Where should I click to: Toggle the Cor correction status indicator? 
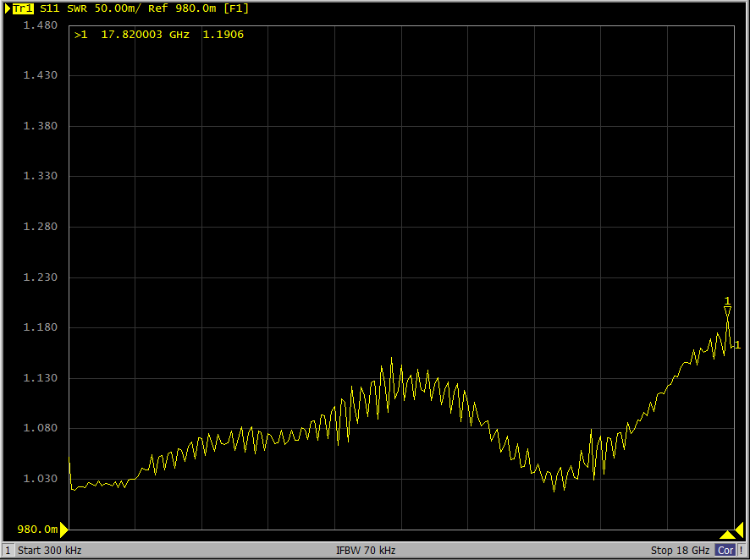[x=725, y=551]
